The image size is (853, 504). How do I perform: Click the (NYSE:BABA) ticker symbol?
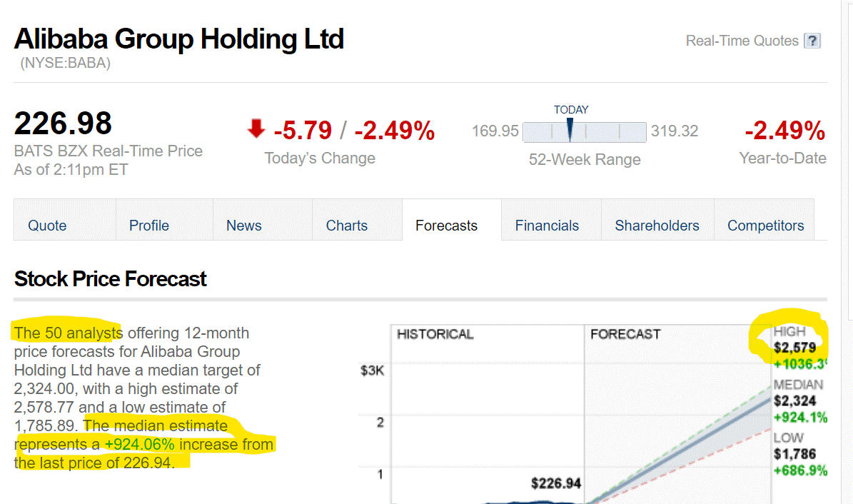[66, 63]
